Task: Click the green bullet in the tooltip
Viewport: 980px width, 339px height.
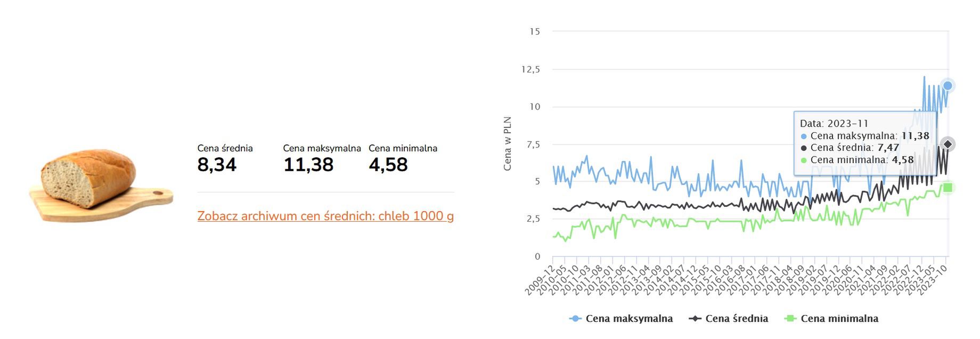Action: coord(804,160)
